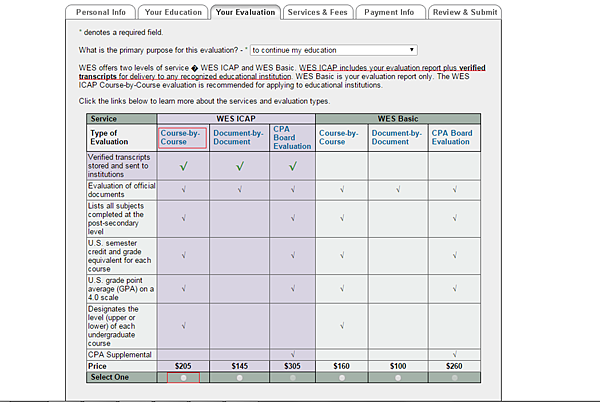
Task: Select the $305 ICAP CPA Board radio button
Action: [293, 378]
